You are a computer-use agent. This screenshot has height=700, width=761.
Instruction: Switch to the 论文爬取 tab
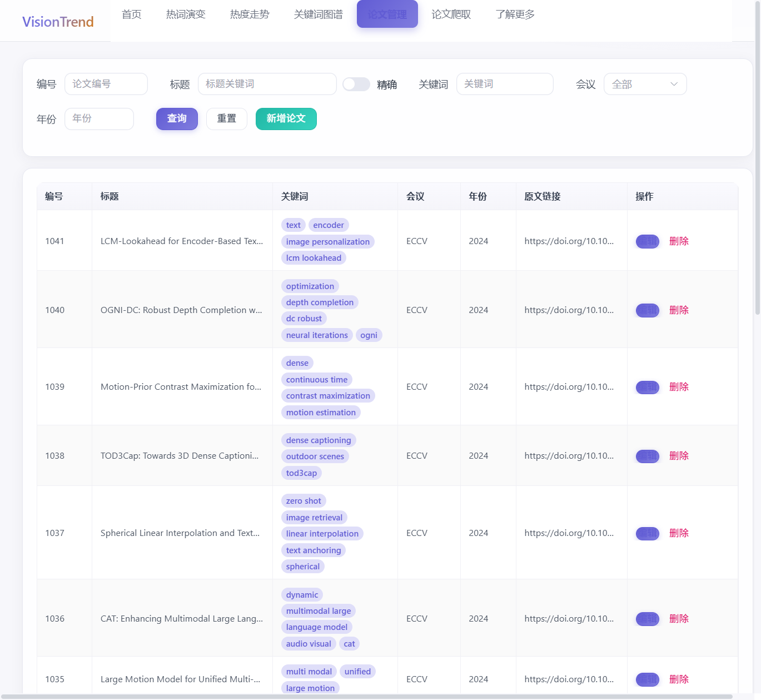click(x=451, y=14)
